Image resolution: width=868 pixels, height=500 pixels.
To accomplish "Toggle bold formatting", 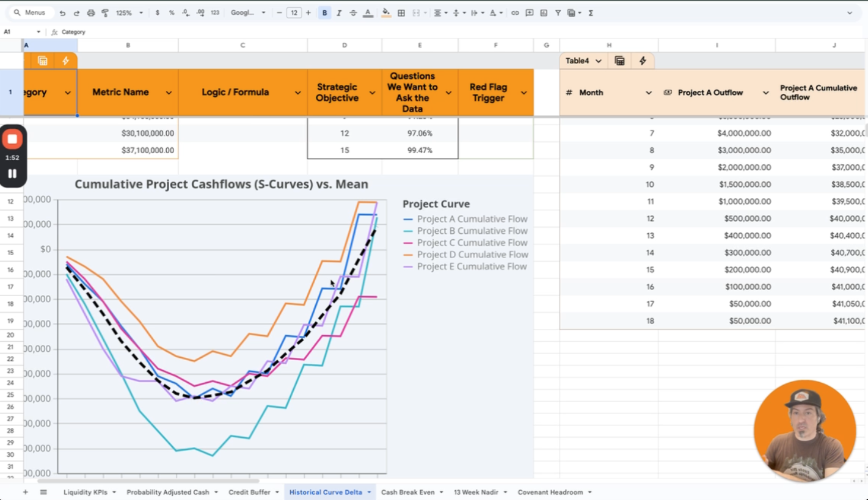I will click(x=324, y=13).
